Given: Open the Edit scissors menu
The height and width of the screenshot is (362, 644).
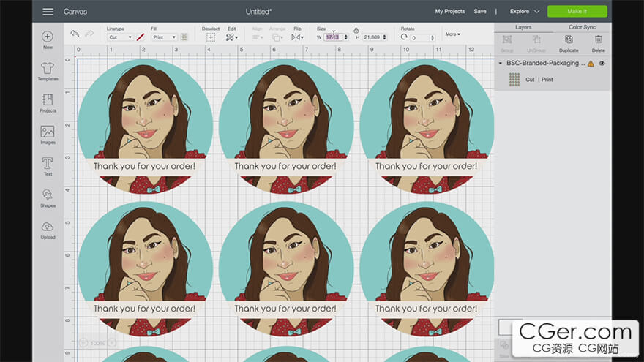Looking at the screenshot, I should click(232, 37).
